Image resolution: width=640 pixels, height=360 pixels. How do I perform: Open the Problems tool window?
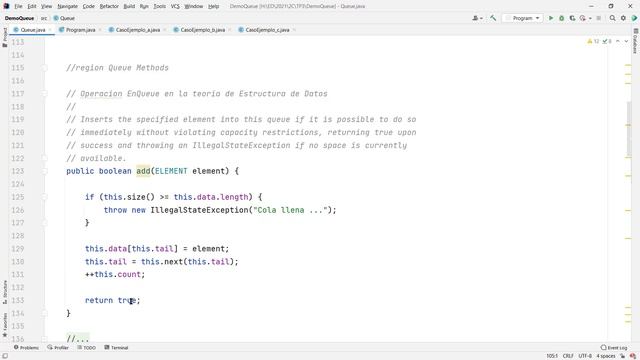pos(26,348)
